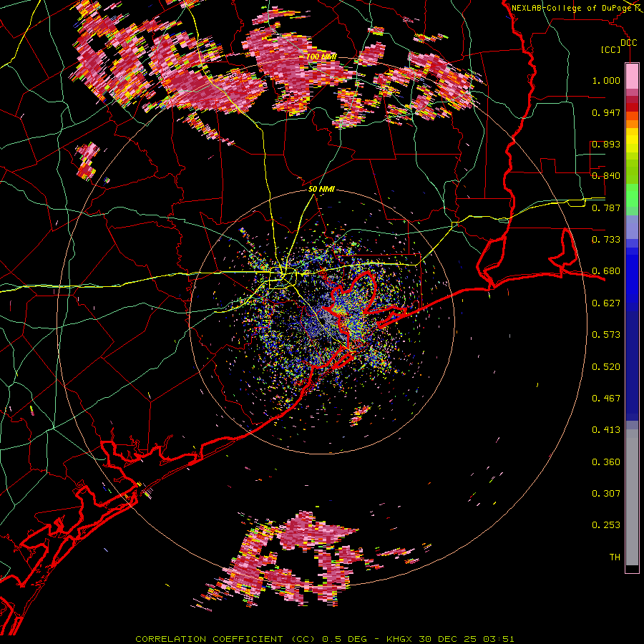Screen dimensions: 644x644
Task: Click the 0.573 legend value
Action: [606, 335]
